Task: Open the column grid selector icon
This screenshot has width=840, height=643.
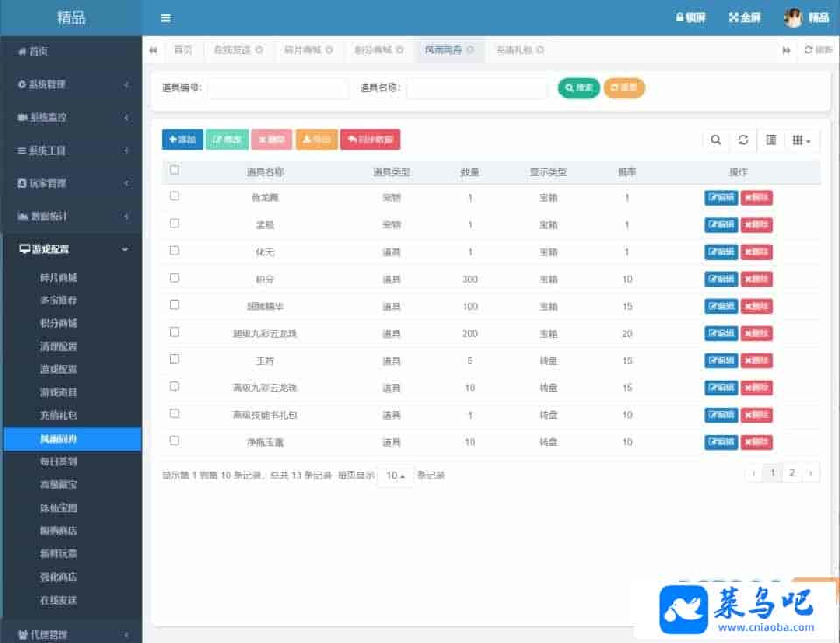Action: (x=801, y=140)
